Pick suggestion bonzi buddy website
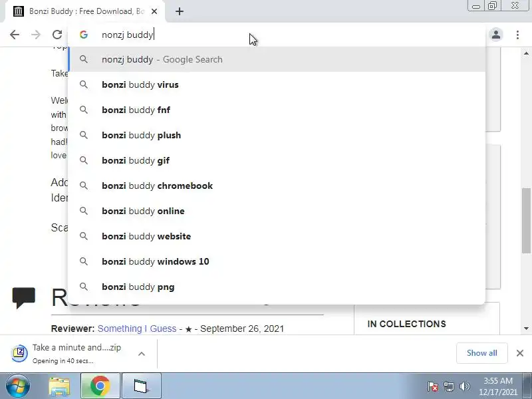This screenshot has height=399, width=532. [277, 236]
